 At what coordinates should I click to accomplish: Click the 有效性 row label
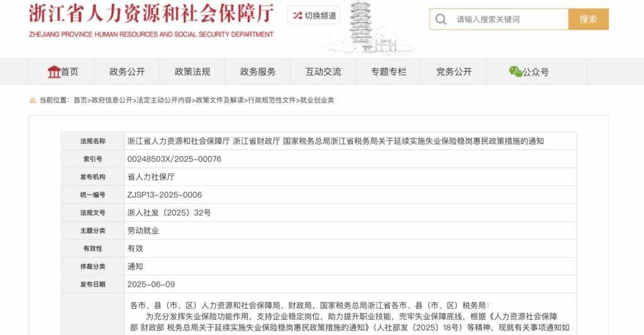[93, 248]
